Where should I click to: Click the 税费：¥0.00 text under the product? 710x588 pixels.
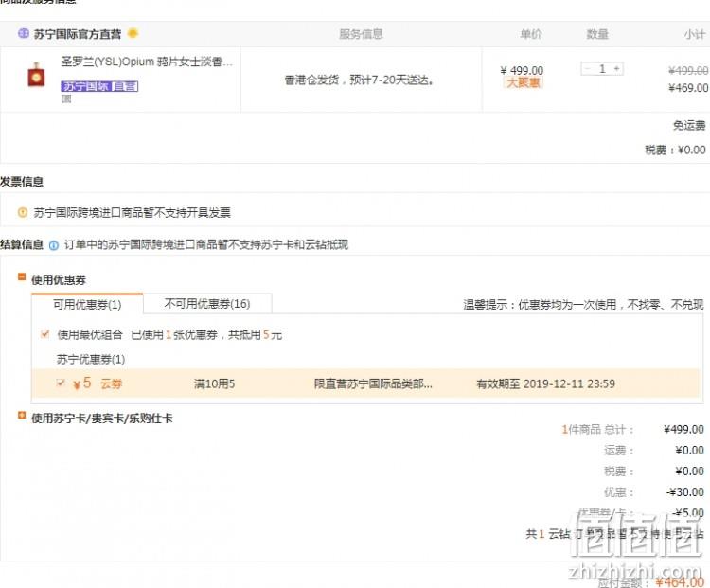pos(675,150)
